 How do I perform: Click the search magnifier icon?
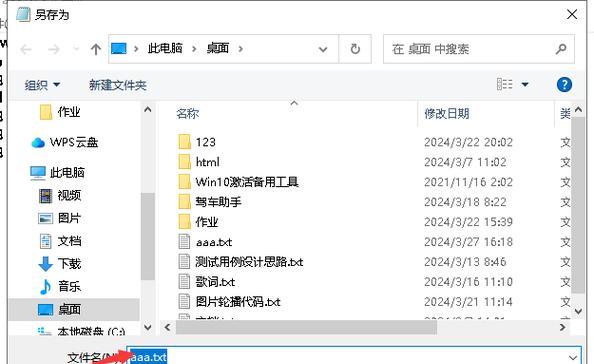coord(561,49)
